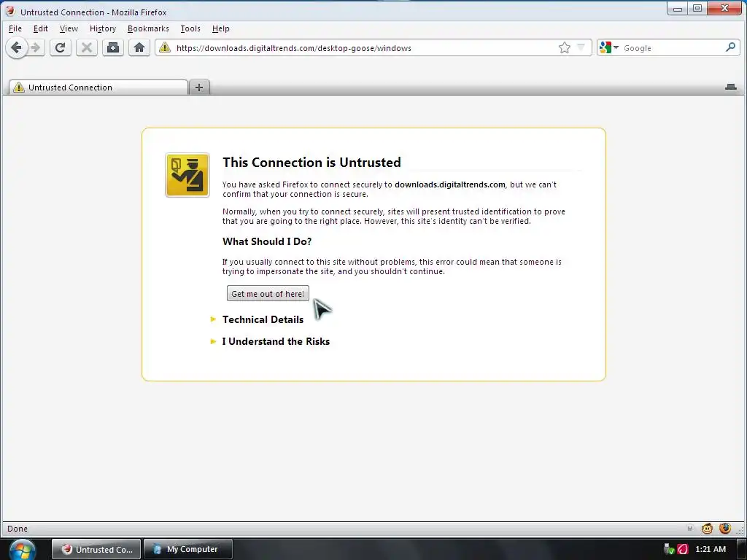747x560 pixels.
Task: Click the 1:21 AM system clock
Action: pos(711,550)
